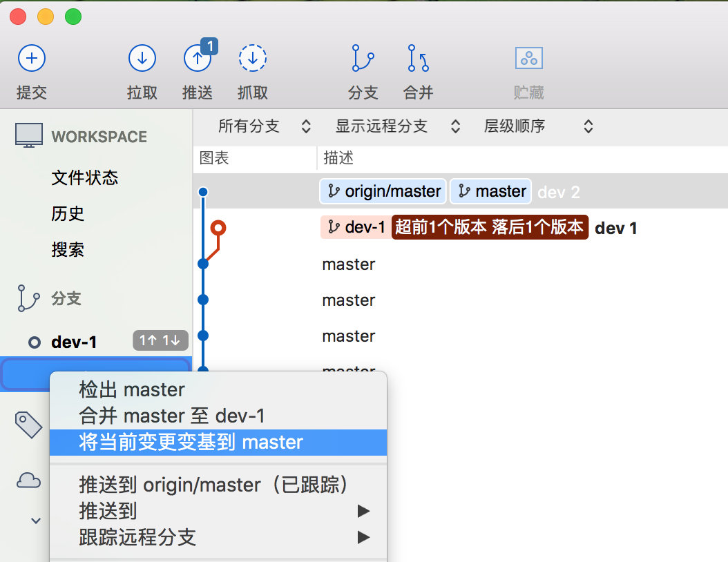Image resolution: width=728 pixels, height=562 pixels.
Task: Open the 层级顺序 sort order dropdown
Action: (538, 126)
